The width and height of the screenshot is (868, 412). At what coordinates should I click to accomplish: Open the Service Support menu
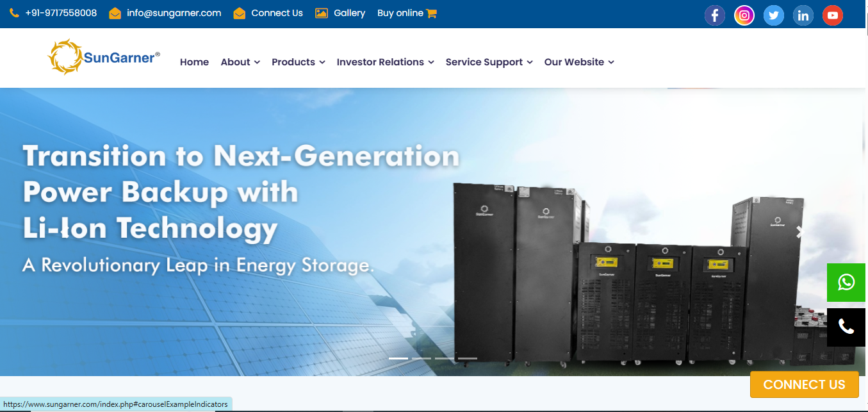click(489, 62)
